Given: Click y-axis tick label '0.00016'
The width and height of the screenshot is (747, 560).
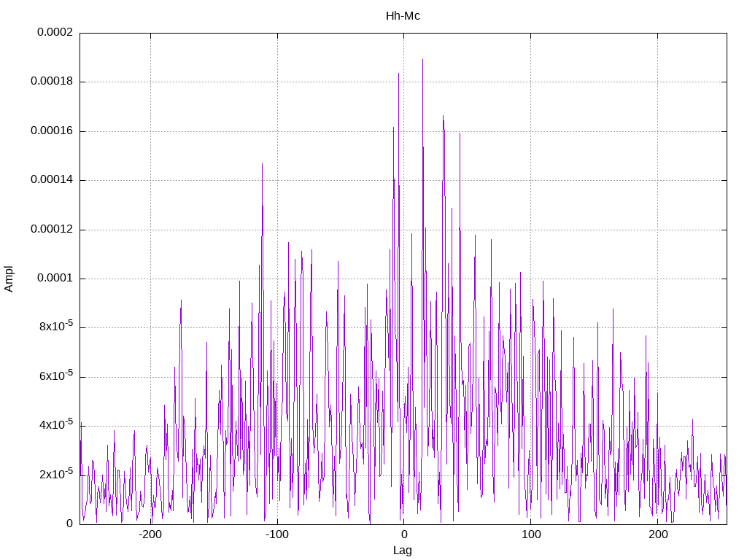Looking at the screenshot, I should point(52,131).
